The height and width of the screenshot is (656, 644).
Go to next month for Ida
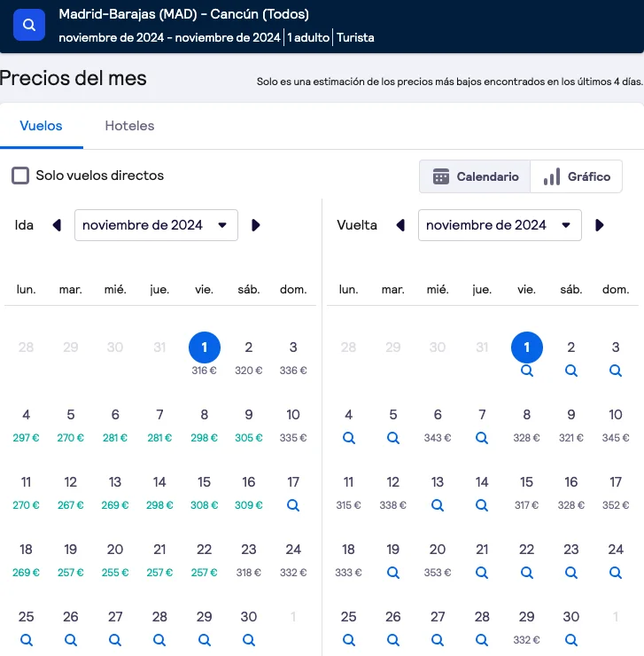coord(255,225)
